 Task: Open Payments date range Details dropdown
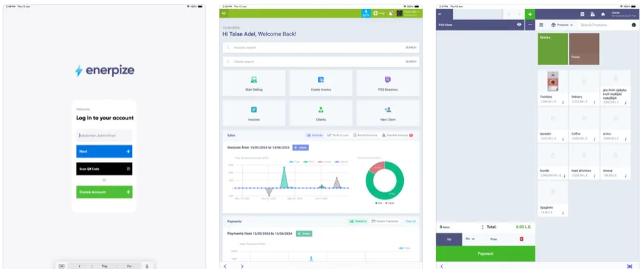click(x=304, y=234)
